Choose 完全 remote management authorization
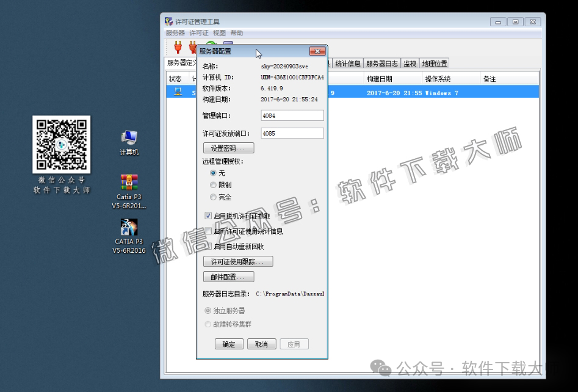This screenshot has width=578, height=392. (x=212, y=197)
